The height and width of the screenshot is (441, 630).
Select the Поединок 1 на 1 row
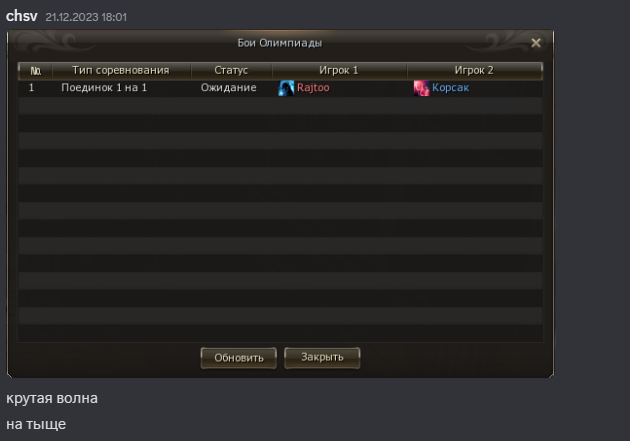tap(280, 88)
